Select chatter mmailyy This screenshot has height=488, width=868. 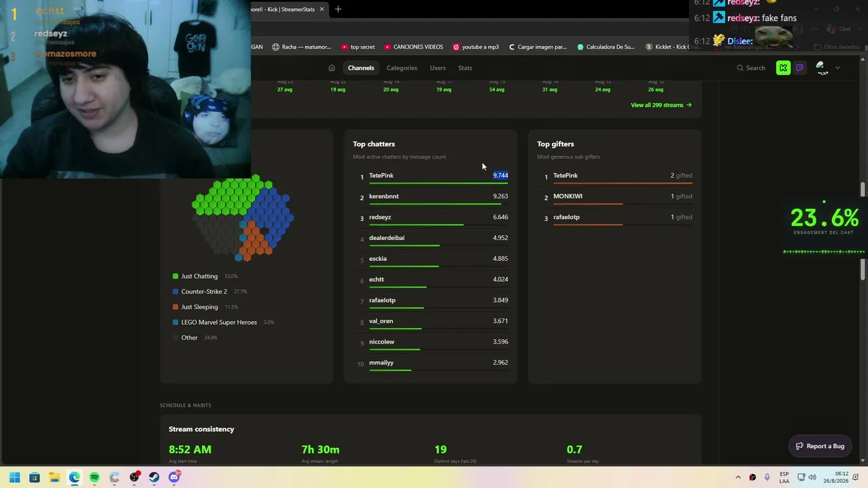pyautogui.click(x=381, y=363)
